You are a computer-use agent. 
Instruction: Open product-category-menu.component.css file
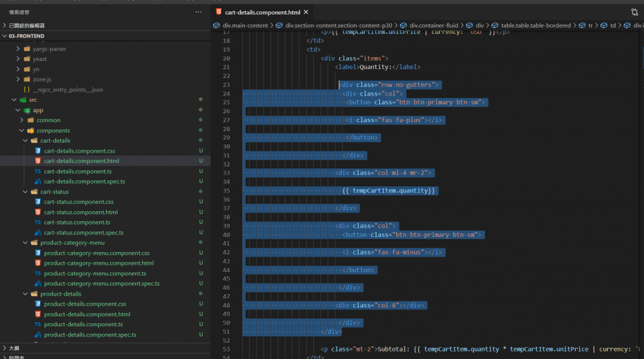pyautogui.click(x=96, y=253)
